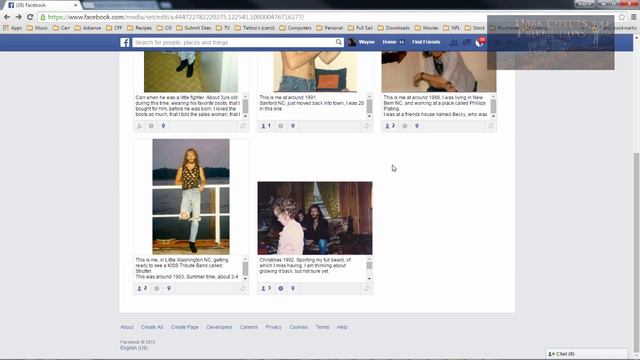Image resolution: width=640 pixels, height=360 pixels.
Task: Click the browser forward arrow
Action: 18,17
